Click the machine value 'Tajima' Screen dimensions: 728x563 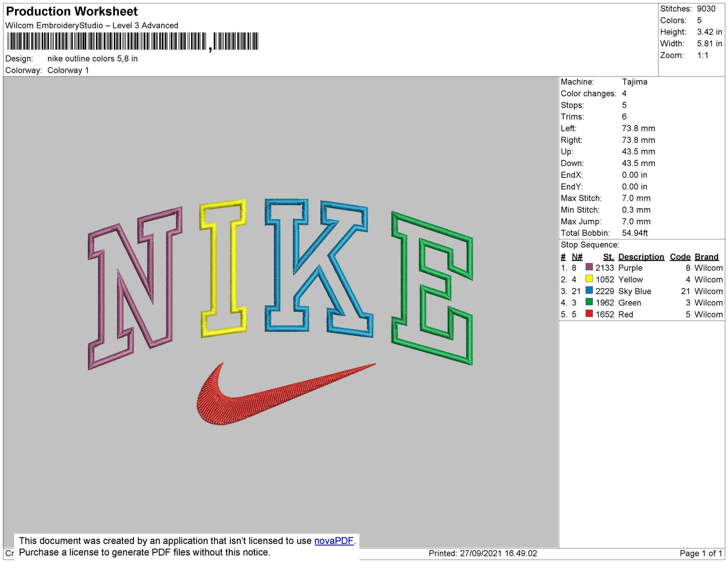click(x=635, y=82)
